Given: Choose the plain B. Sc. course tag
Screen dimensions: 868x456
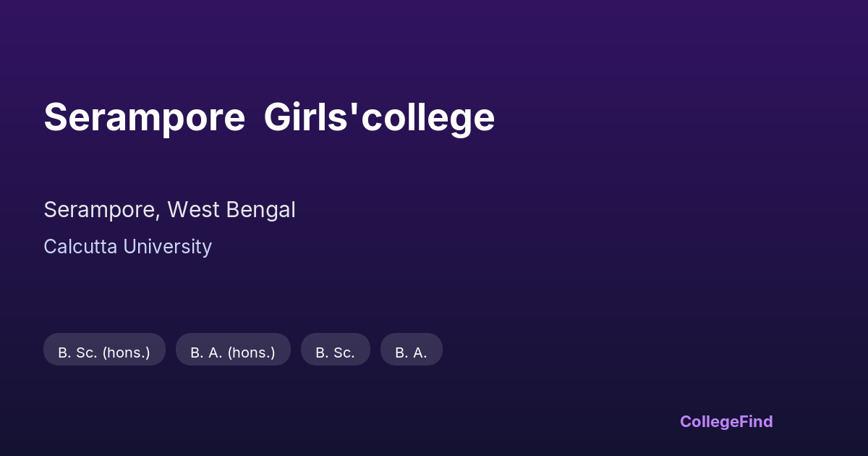Looking at the screenshot, I should tap(335, 352).
